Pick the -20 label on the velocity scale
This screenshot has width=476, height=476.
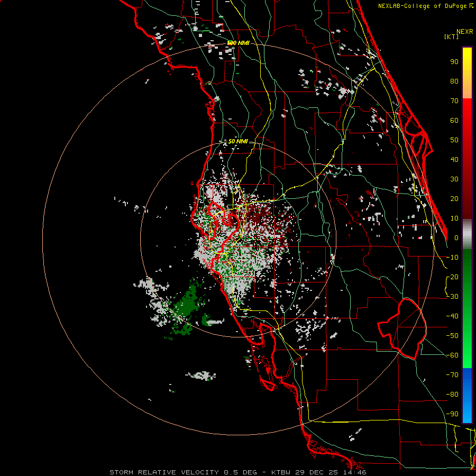[x=452, y=277]
